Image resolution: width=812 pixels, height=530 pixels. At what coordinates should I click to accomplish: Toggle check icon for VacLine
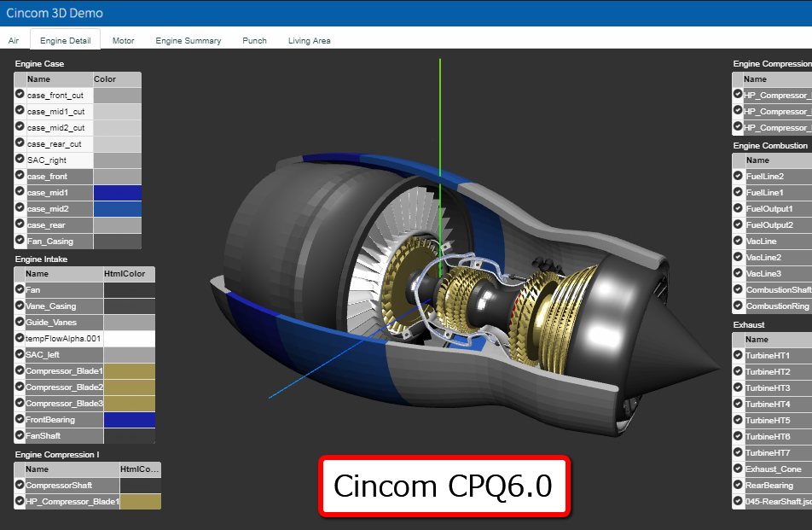click(739, 241)
